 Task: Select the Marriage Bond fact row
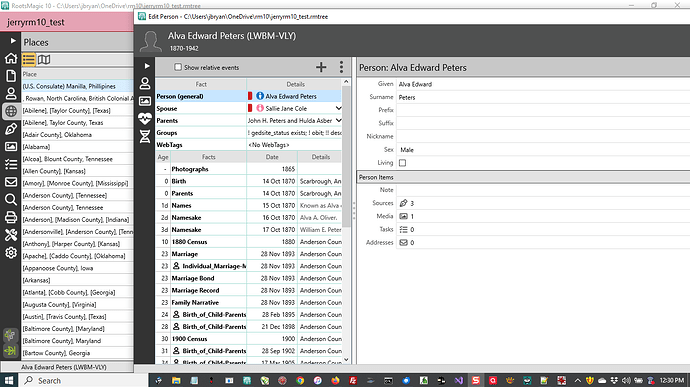(x=249, y=278)
